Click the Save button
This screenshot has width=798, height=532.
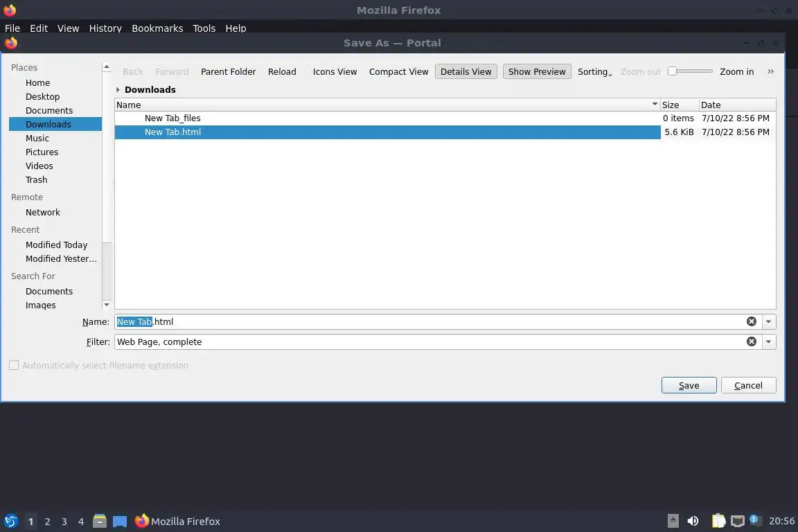[689, 385]
